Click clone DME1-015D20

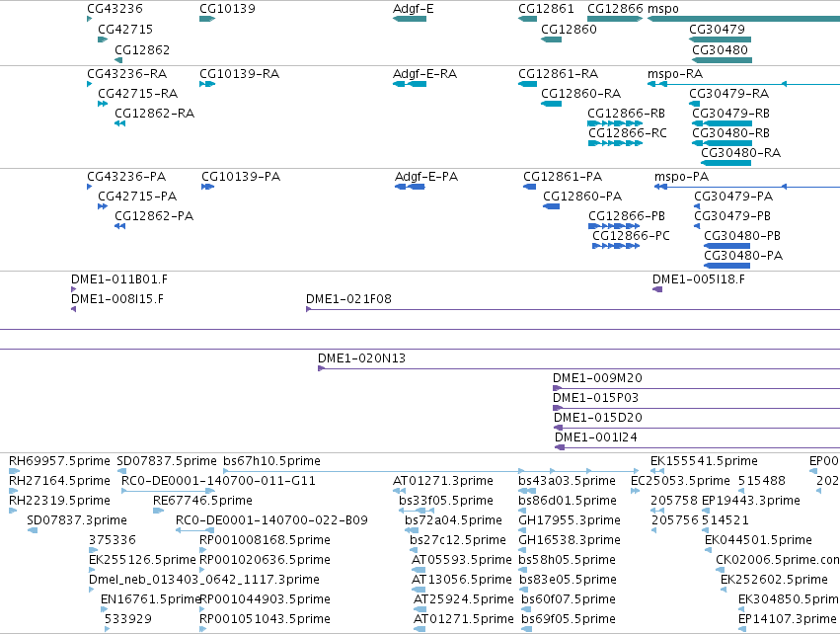coord(697,428)
